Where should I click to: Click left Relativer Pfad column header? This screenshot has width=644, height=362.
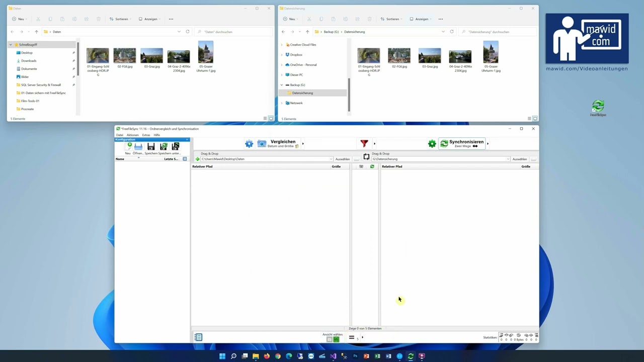[x=202, y=166]
